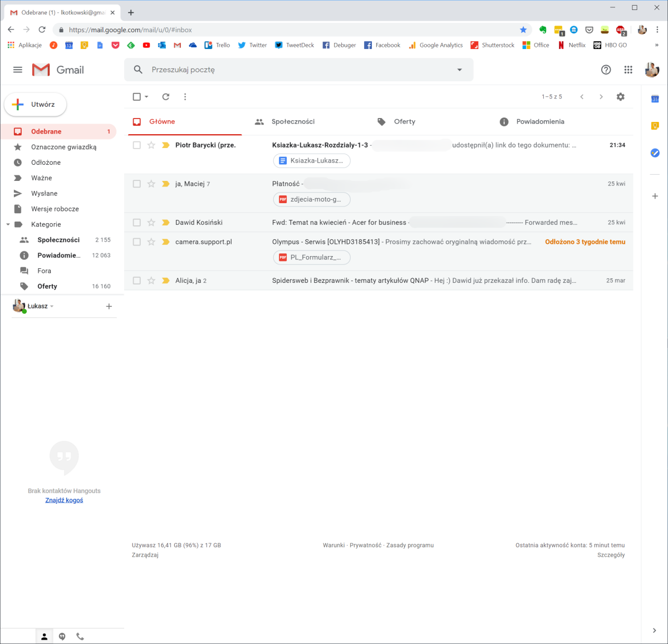Show Hangouts contacts icon
668x644 pixels.
pyautogui.click(x=45, y=636)
